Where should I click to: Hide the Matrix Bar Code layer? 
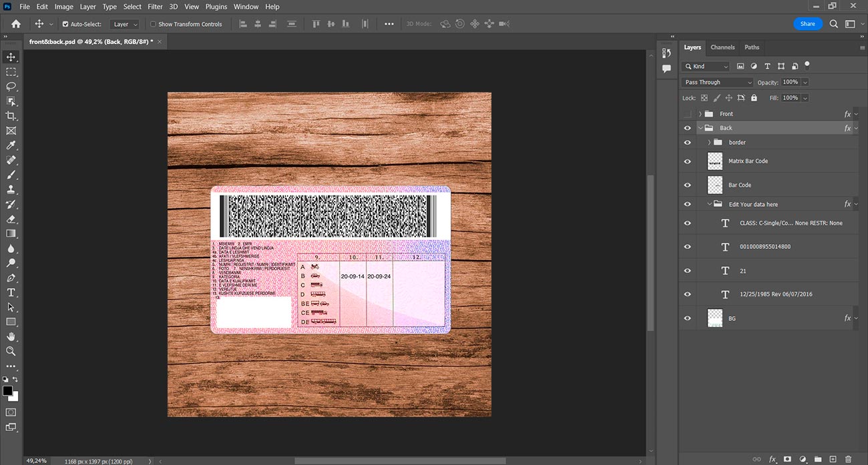(687, 161)
